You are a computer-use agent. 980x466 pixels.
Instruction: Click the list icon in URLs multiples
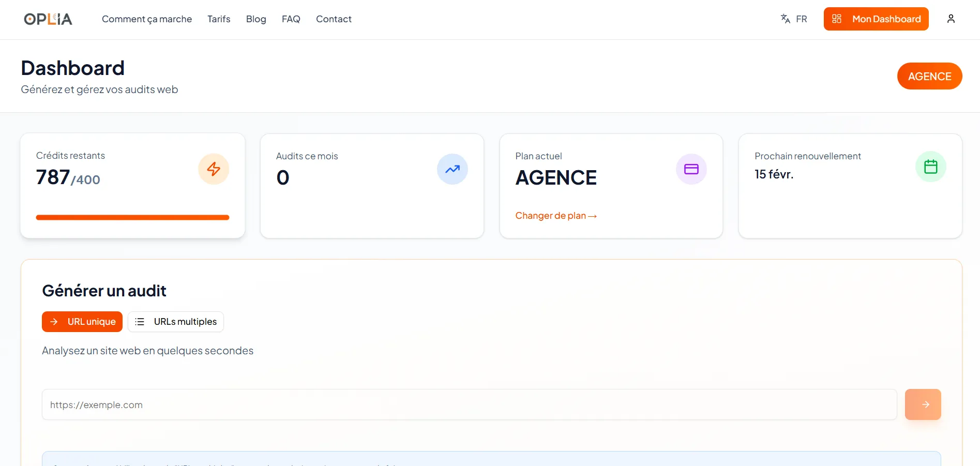(x=140, y=322)
